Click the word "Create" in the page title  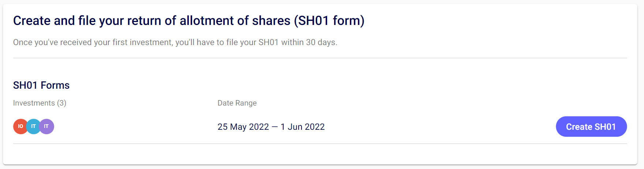[32, 21]
